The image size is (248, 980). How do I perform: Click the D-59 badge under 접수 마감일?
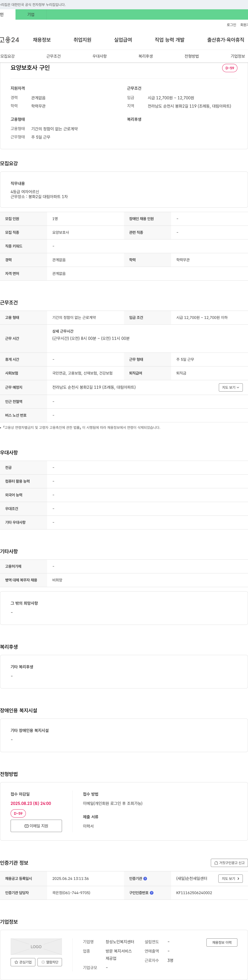[18, 813]
